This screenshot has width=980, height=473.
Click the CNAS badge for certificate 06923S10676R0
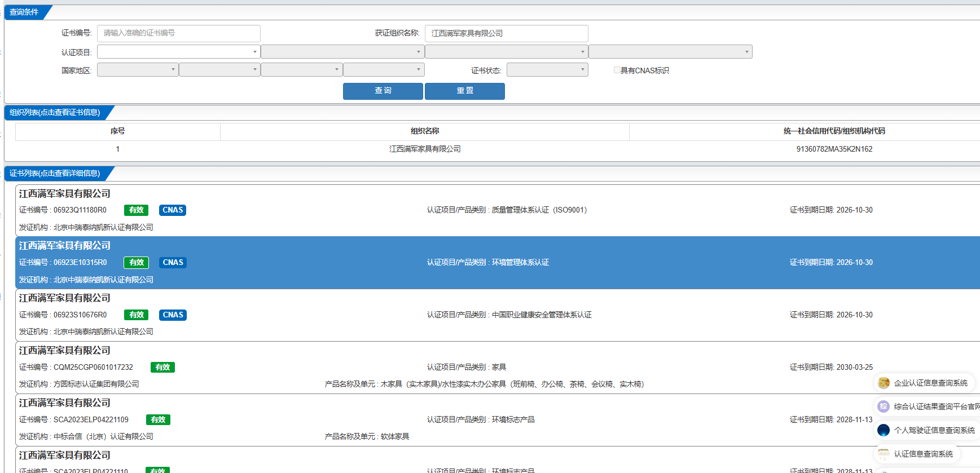[173, 315]
